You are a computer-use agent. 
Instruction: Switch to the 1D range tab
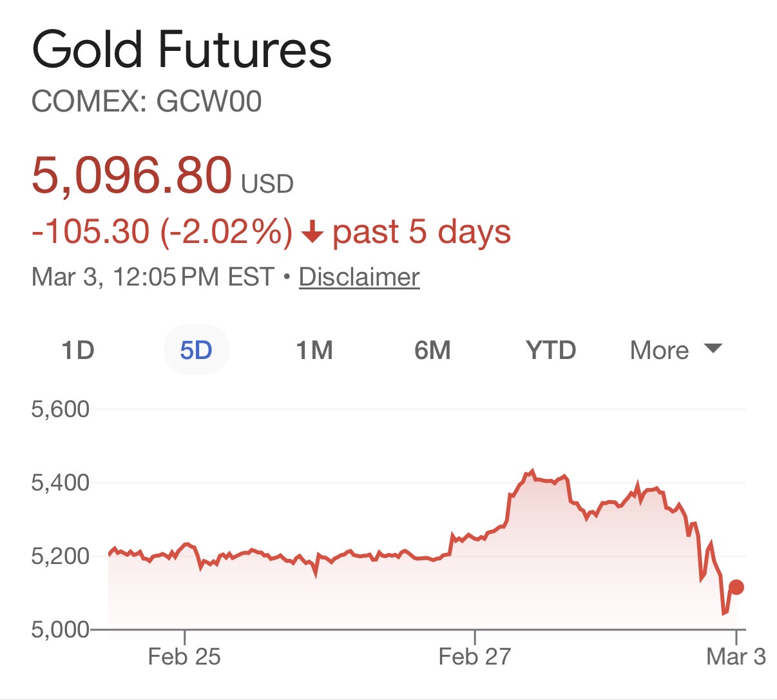pyautogui.click(x=78, y=351)
